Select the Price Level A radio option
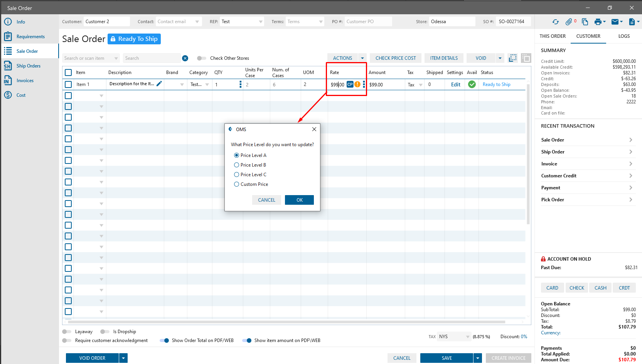The image size is (642, 364). (x=236, y=155)
